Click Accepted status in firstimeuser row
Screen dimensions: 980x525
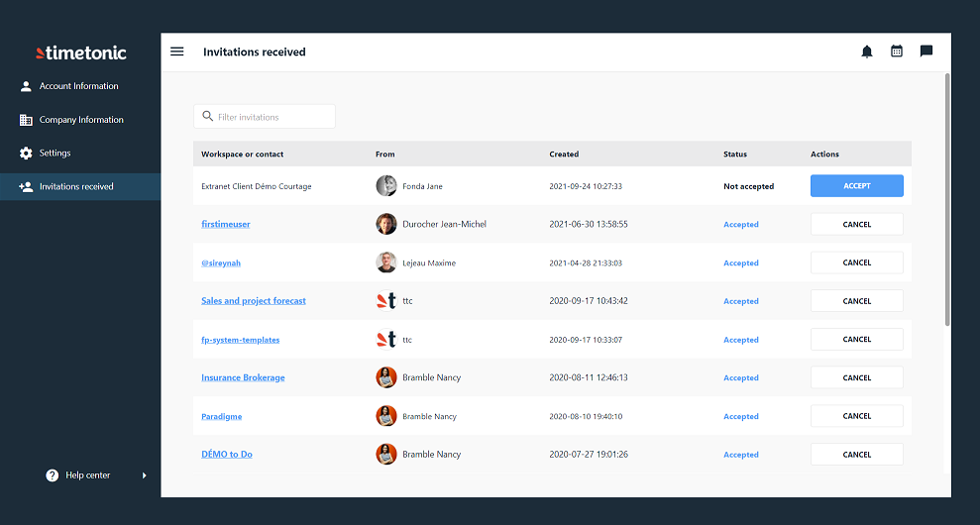click(x=740, y=225)
